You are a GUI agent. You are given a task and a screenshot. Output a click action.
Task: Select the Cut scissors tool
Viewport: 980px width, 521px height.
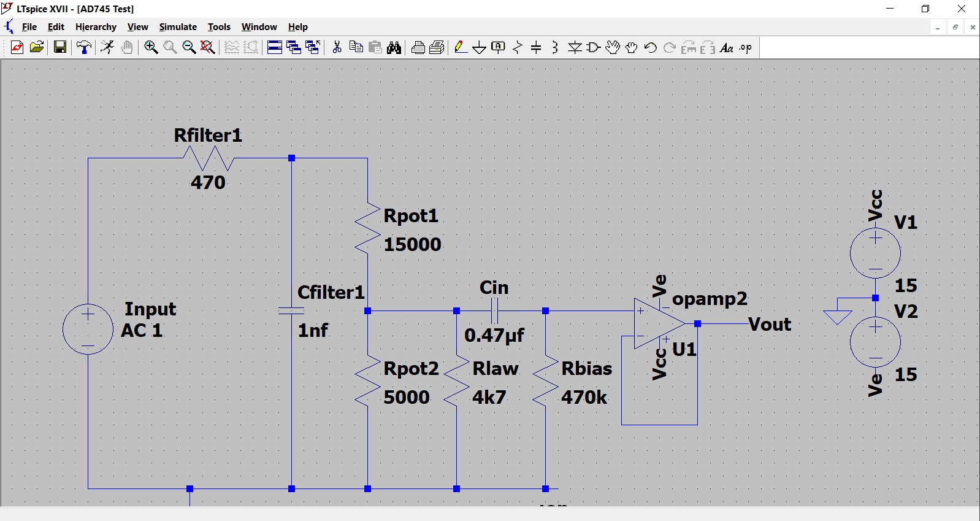[337, 48]
